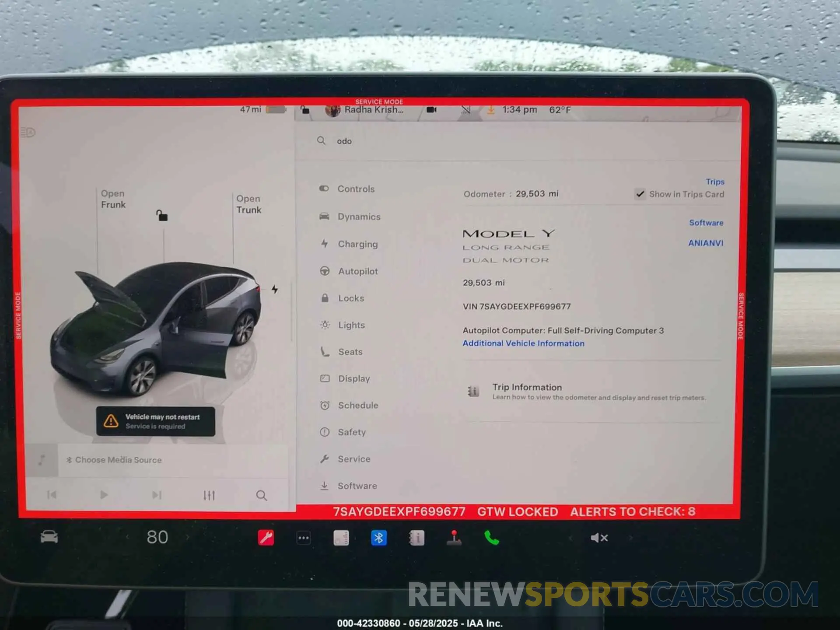The width and height of the screenshot is (840, 630).
Task: Tap Open Frunk button
Action: (113, 199)
